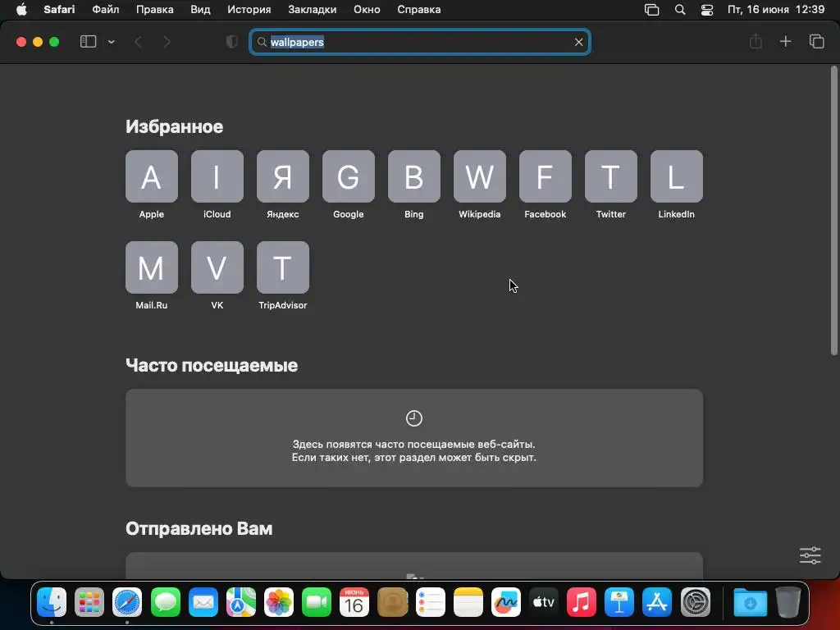Toggle the Safari sidebar button

88,42
